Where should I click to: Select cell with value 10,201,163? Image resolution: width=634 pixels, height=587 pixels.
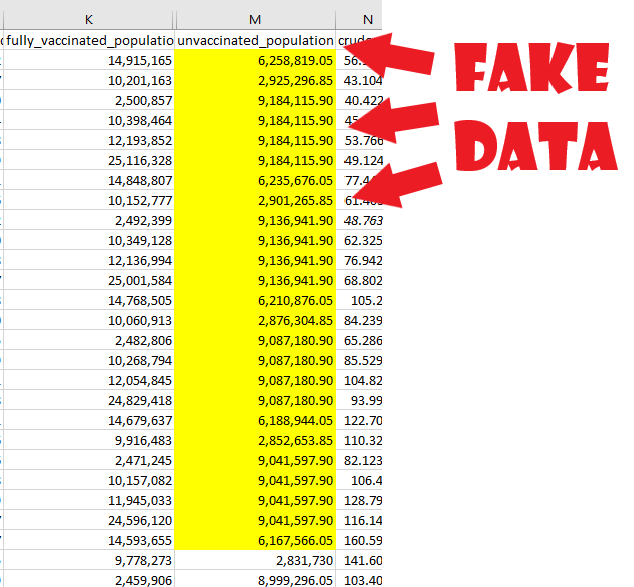tap(89, 80)
